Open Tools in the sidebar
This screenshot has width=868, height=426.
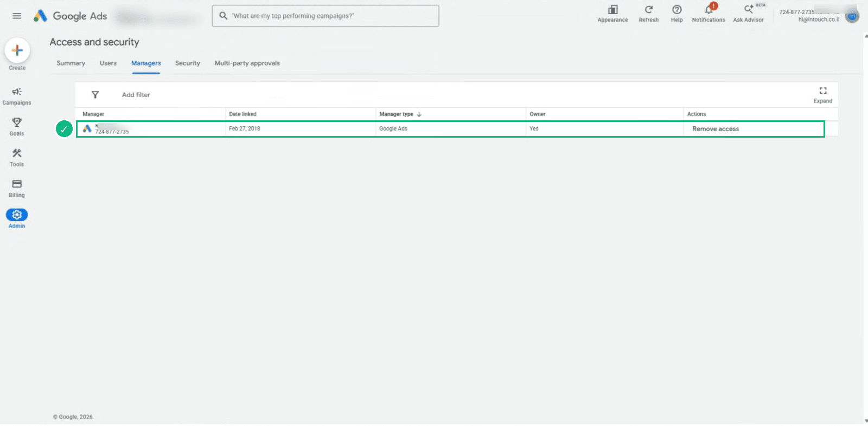17,158
